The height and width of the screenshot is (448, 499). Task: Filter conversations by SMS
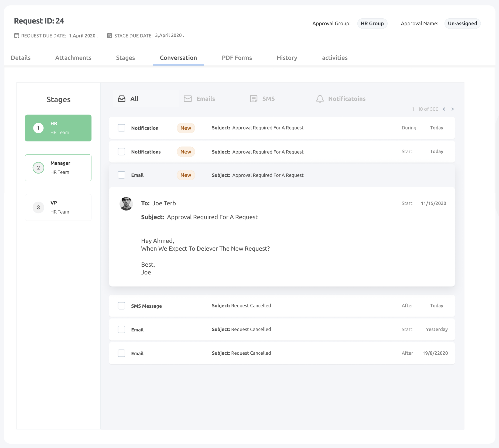pyautogui.click(x=262, y=99)
